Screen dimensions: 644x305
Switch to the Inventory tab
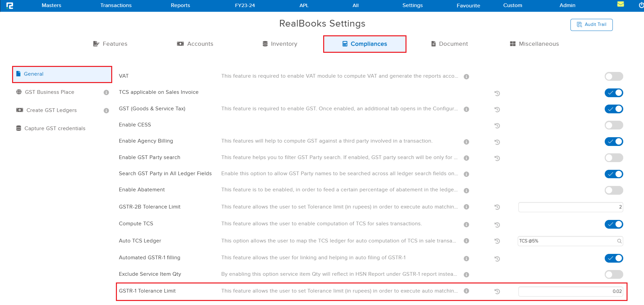pos(280,44)
